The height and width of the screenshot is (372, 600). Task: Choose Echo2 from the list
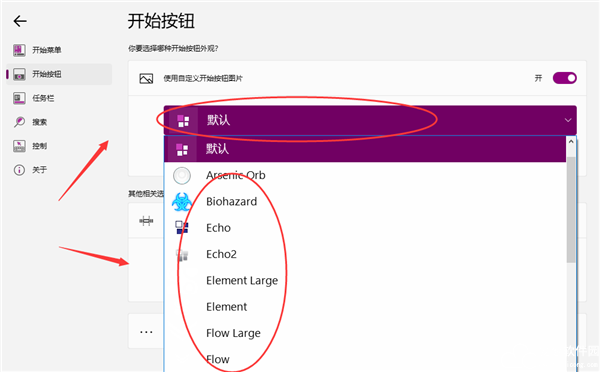point(365,254)
